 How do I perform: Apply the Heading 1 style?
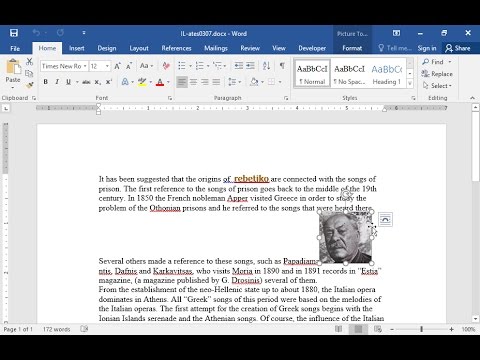pyautogui.click(x=387, y=74)
